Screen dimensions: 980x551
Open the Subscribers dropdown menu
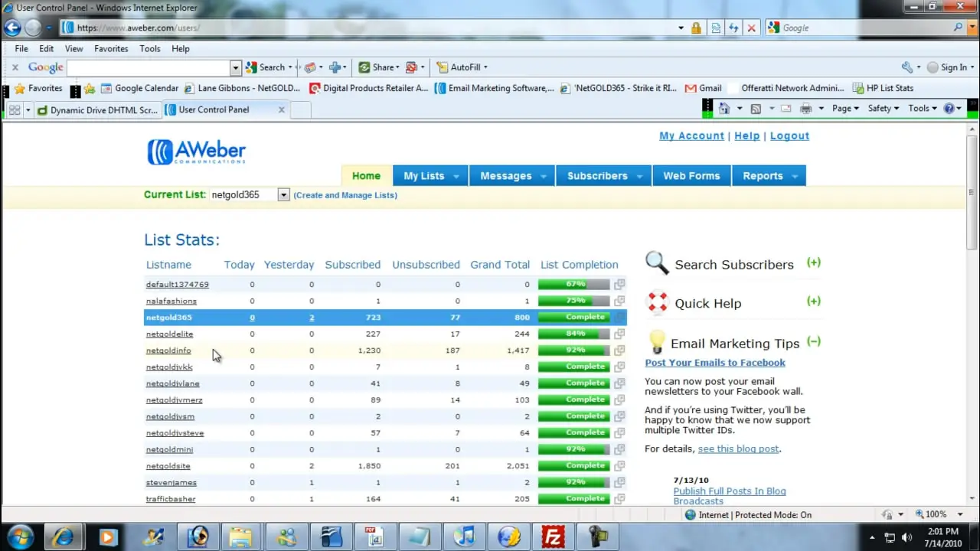tap(604, 175)
